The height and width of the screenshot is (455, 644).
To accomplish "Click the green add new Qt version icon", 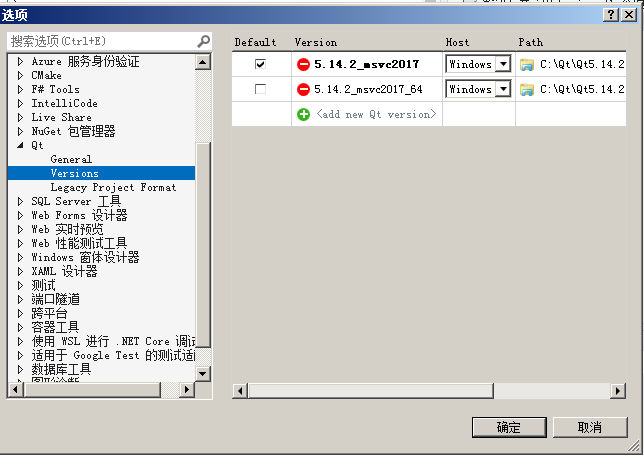I will (x=303, y=114).
